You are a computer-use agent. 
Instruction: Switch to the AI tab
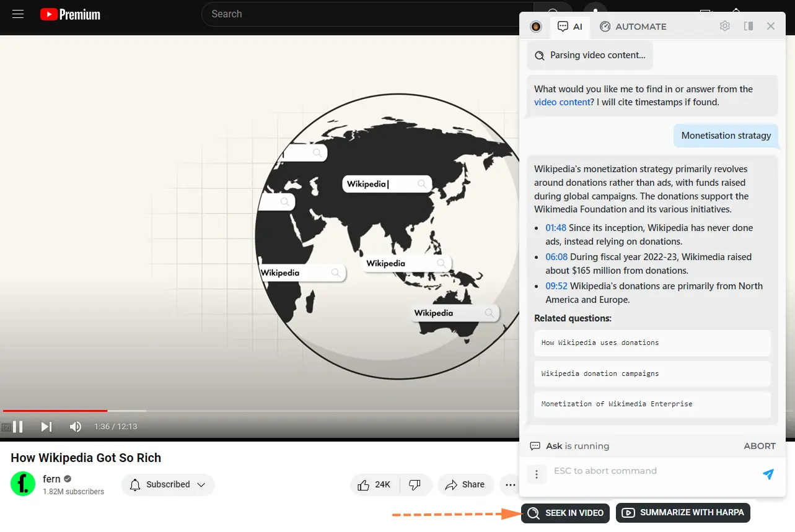click(569, 27)
